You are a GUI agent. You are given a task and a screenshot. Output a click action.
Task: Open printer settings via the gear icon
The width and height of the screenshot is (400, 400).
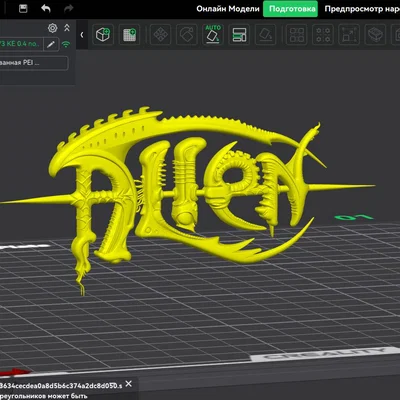[52, 28]
